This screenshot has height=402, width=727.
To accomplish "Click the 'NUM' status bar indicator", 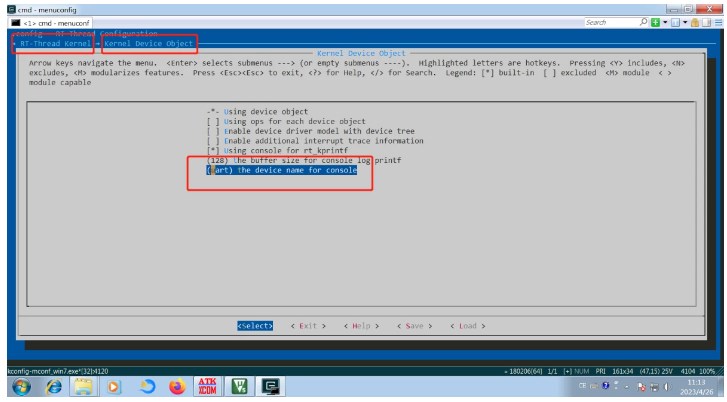I will pyautogui.click(x=581, y=371).
